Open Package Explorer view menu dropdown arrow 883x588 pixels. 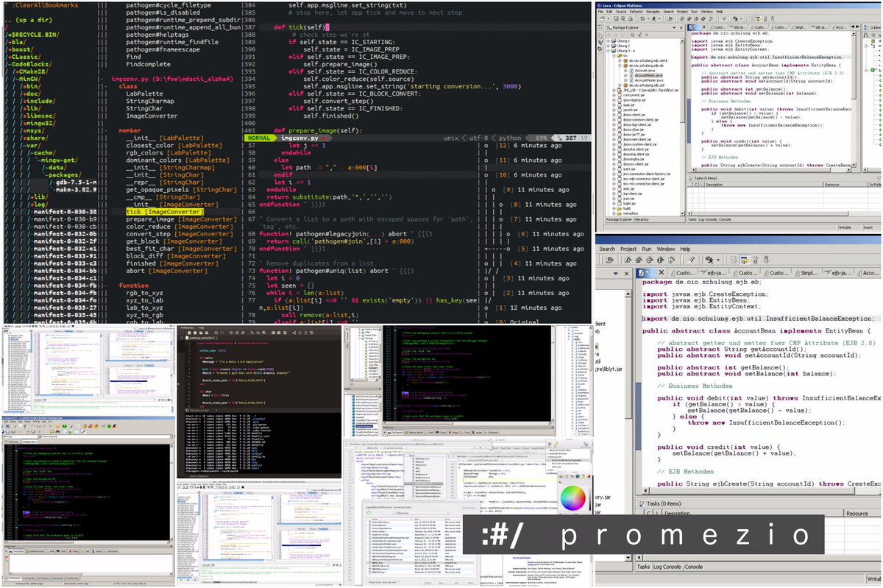(674, 28)
